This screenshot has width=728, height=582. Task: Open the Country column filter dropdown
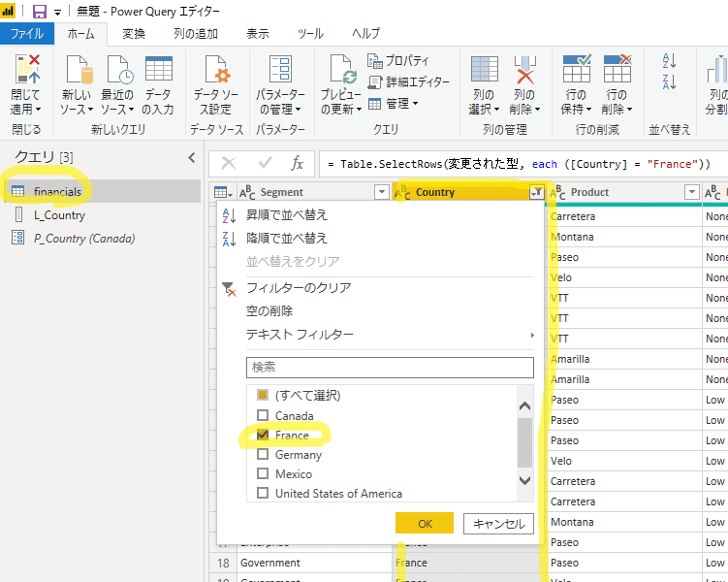pos(536,192)
